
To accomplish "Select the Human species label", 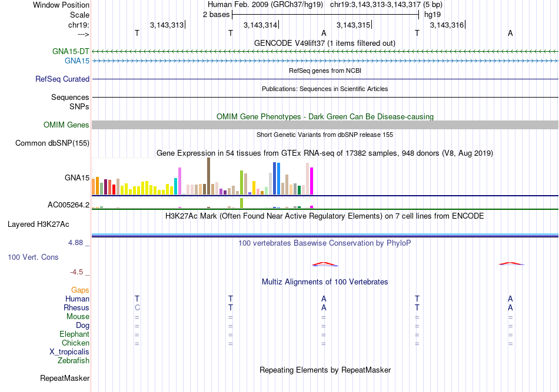I will click(77, 299).
